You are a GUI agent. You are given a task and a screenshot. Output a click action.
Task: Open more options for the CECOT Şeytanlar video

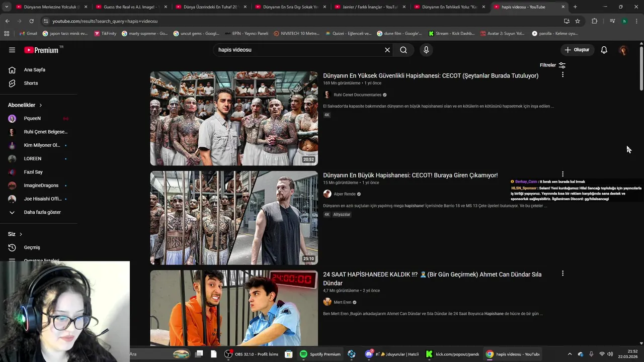[x=562, y=74]
